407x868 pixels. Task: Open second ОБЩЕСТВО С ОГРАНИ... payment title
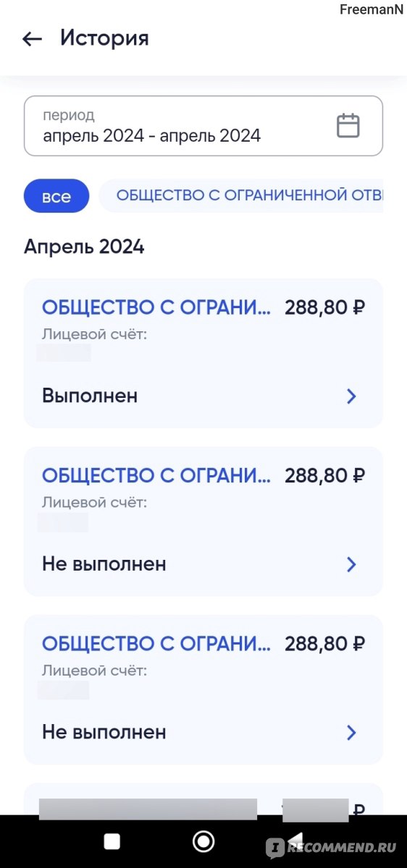click(156, 475)
